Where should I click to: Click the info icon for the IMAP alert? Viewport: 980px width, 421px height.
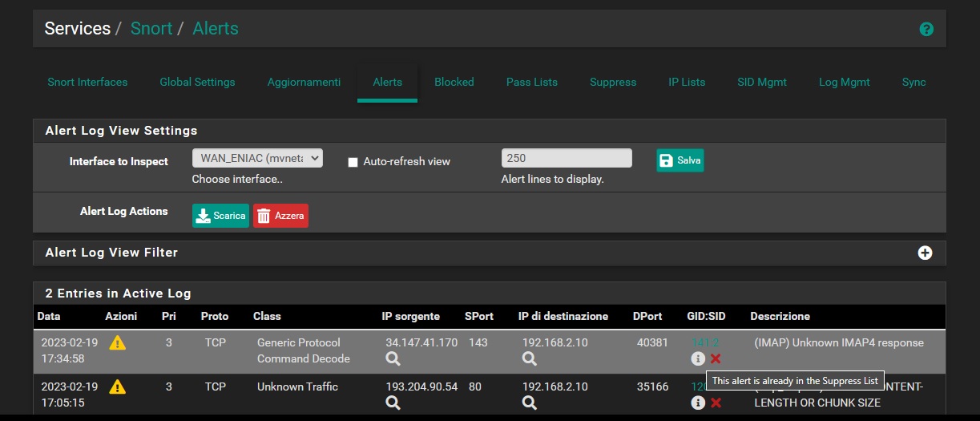pos(698,359)
